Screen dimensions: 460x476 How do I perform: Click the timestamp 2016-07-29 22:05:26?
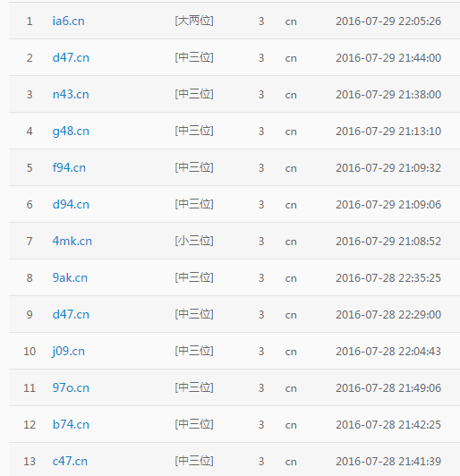pyautogui.click(x=388, y=21)
